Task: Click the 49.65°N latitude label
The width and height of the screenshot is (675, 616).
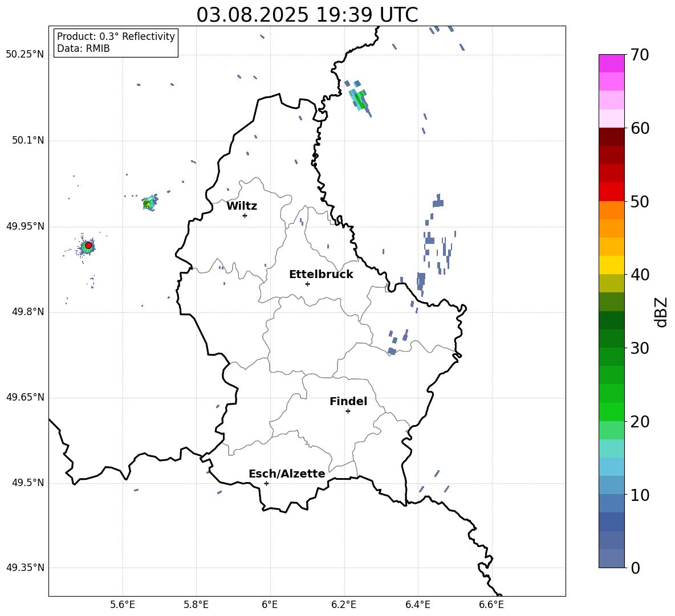Action: pyautogui.click(x=25, y=397)
